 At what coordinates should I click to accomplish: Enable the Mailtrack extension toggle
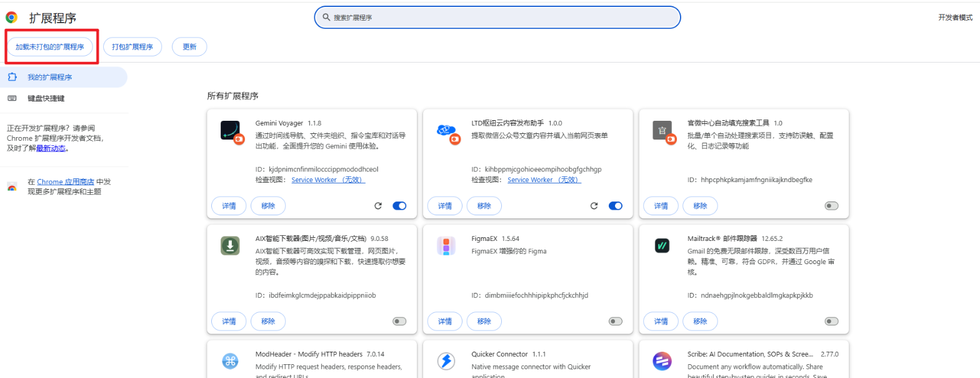831,321
